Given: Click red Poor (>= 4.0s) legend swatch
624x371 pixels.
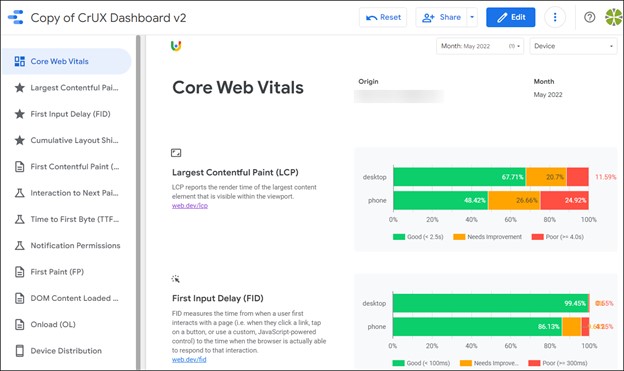Looking at the screenshot, I should pos(538,237).
